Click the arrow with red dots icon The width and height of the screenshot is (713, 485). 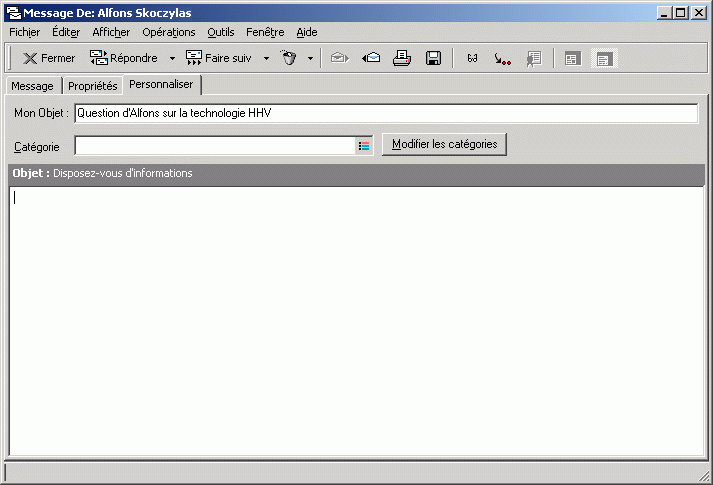(502, 59)
